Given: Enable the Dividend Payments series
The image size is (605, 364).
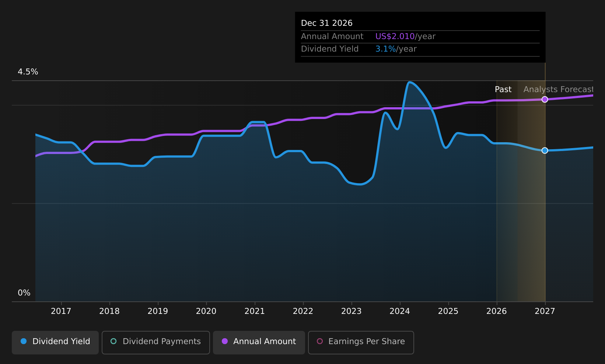Looking at the screenshot, I should [156, 342].
